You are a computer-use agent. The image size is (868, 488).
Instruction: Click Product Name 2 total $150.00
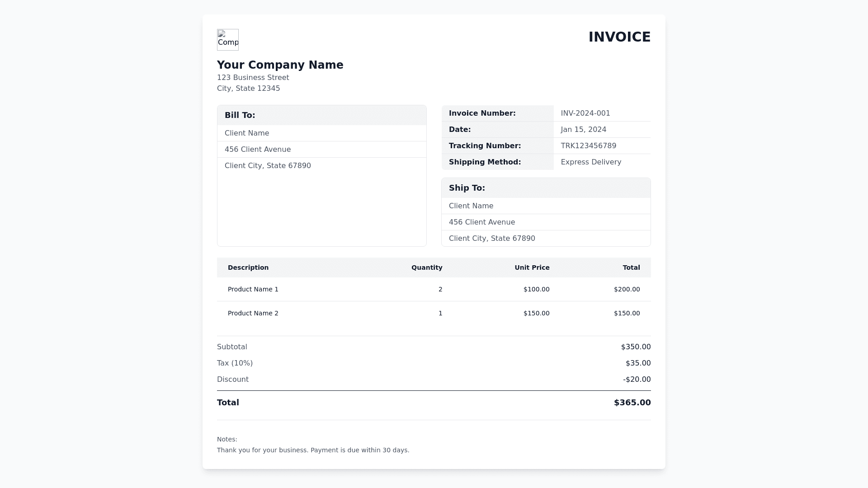(x=627, y=313)
